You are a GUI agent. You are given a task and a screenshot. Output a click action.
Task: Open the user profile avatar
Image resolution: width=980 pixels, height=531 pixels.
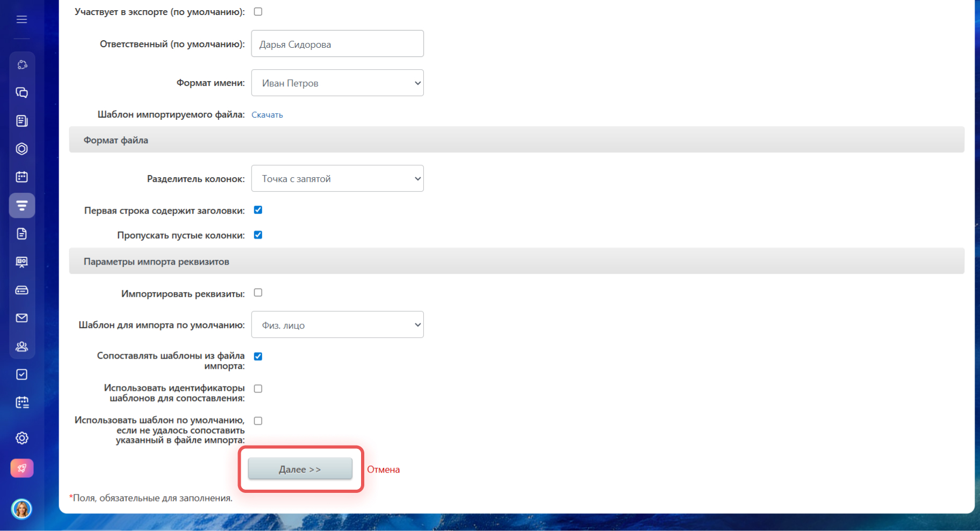(21, 508)
